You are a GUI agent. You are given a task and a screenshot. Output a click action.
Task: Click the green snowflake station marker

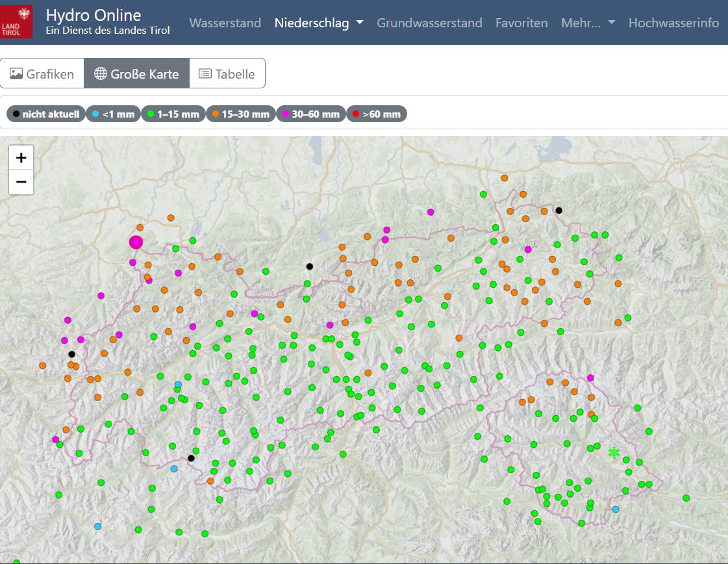tap(613, 451)
